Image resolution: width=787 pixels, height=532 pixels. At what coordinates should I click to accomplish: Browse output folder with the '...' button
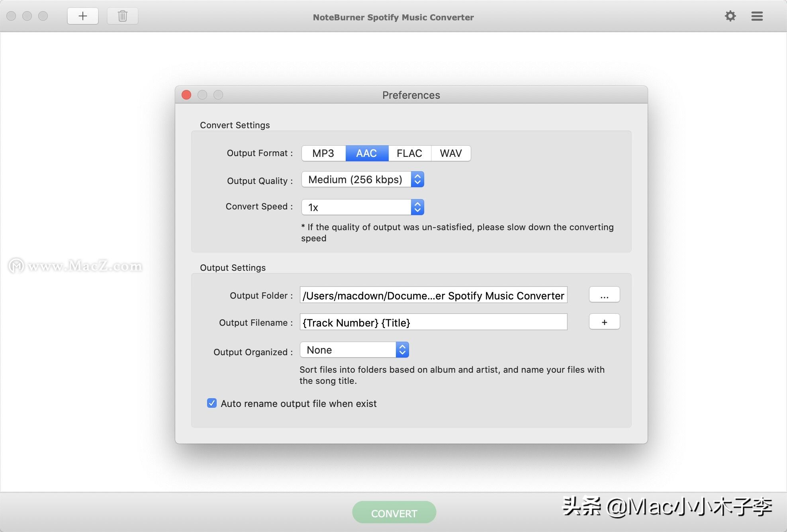click(604, 295)
